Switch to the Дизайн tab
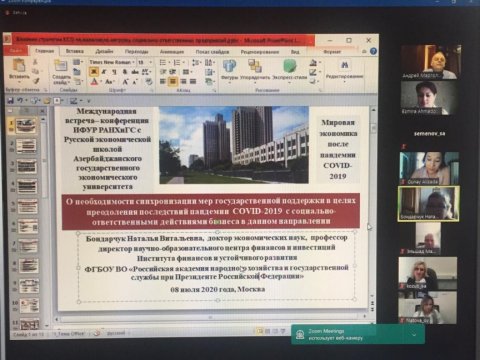The height and width of the screenshot is (360, 480). 104,51
